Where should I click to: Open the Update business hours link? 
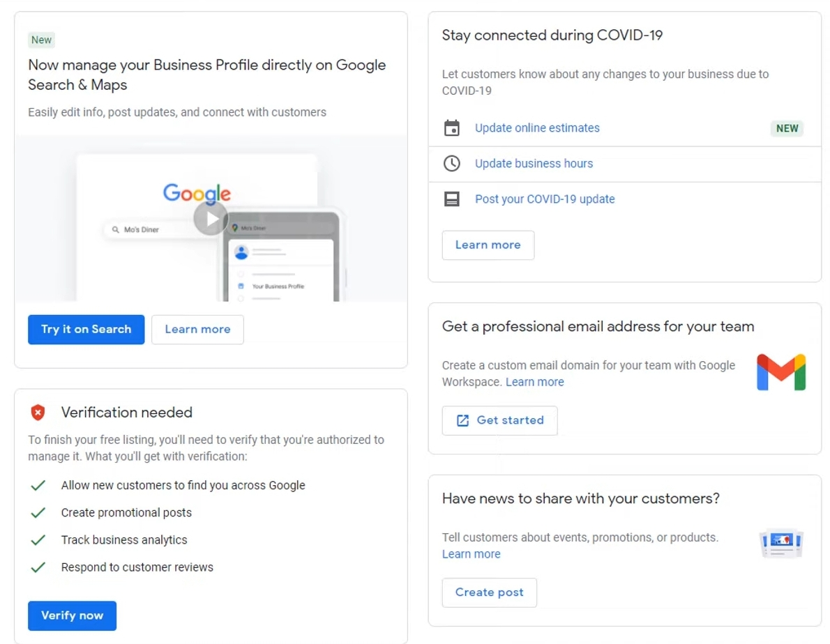click(x=534, y=163)
